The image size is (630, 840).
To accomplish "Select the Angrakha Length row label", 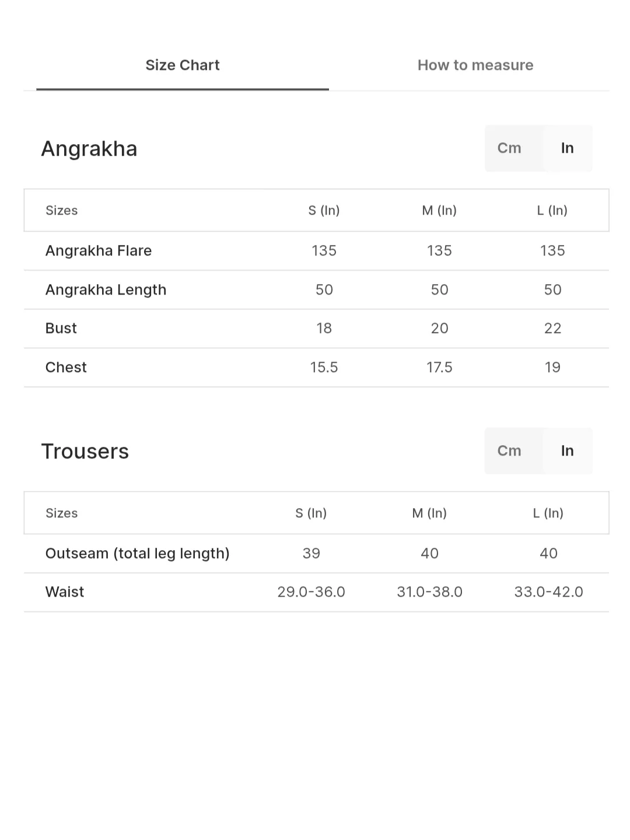I will pos(106,290).
